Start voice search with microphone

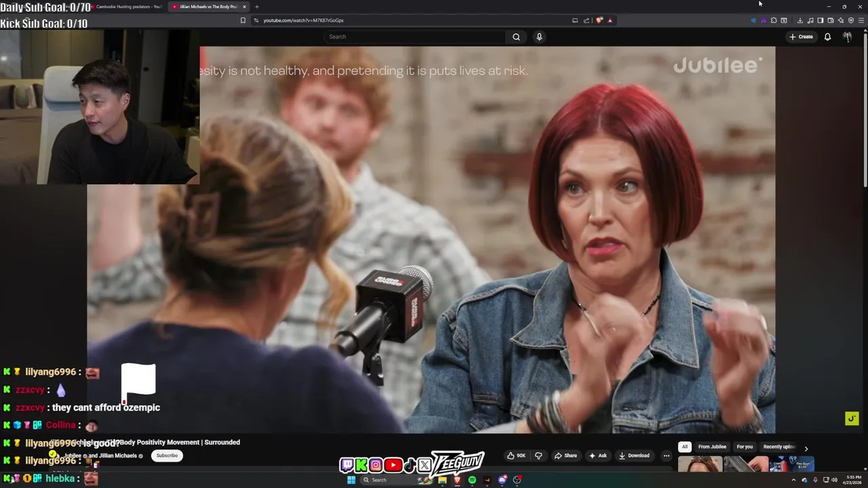tap(539, 37)
